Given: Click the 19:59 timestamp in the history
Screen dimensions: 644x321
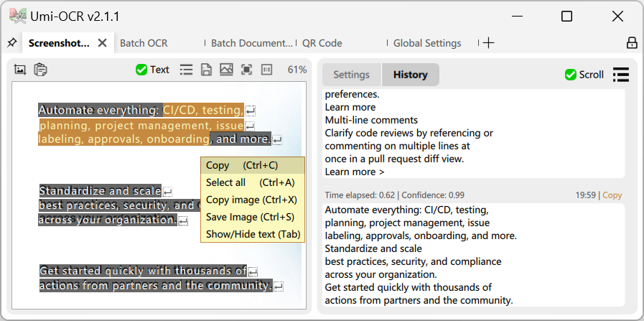Looking at the screenshot, I should point(585,195).
